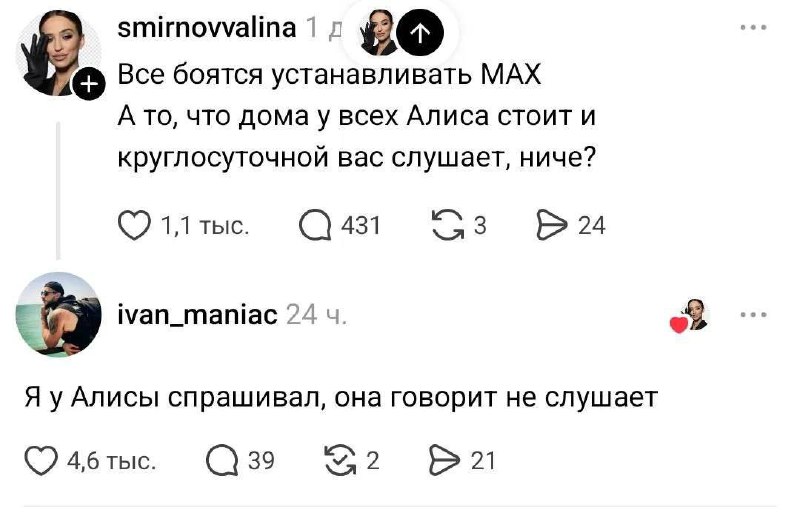Click the scroll-up arrow button
800x513 pixels.
[x=419, y=35]
